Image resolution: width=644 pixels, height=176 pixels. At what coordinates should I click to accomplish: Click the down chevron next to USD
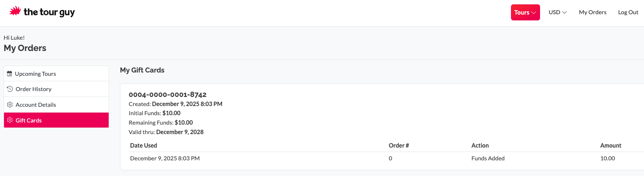564,12
